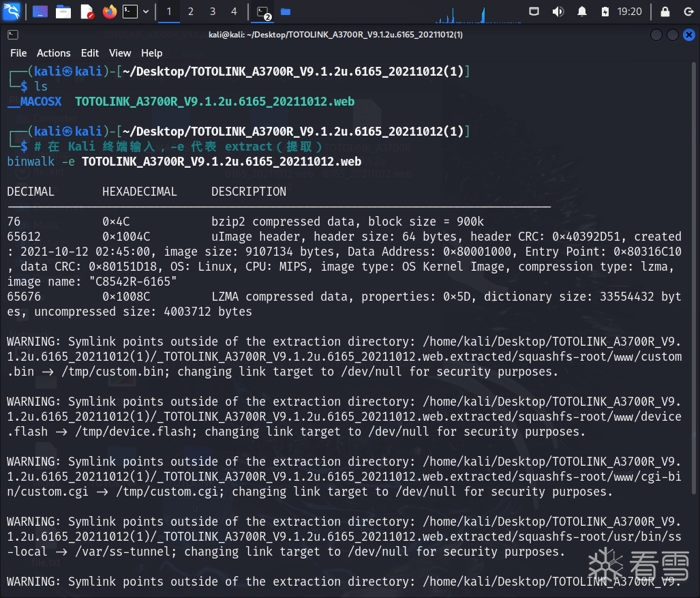Click the terminal vertical scrollbar
700x598 pixels.
693,277
